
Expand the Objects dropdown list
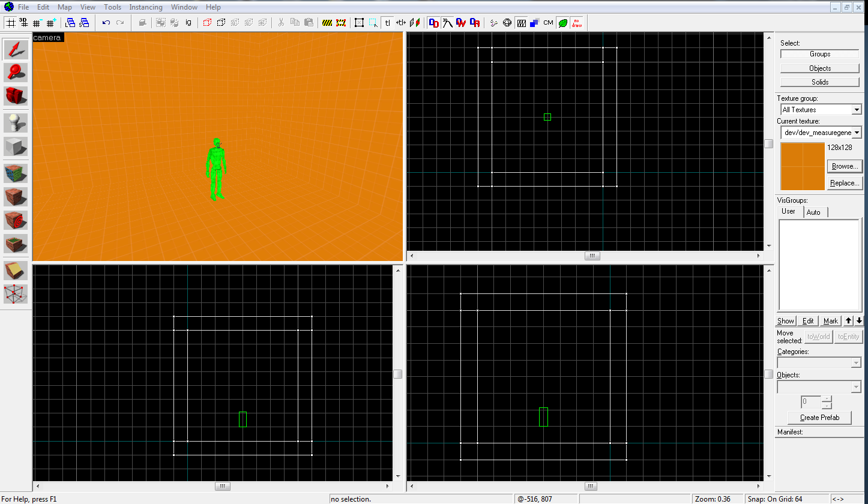coord(856,388)
